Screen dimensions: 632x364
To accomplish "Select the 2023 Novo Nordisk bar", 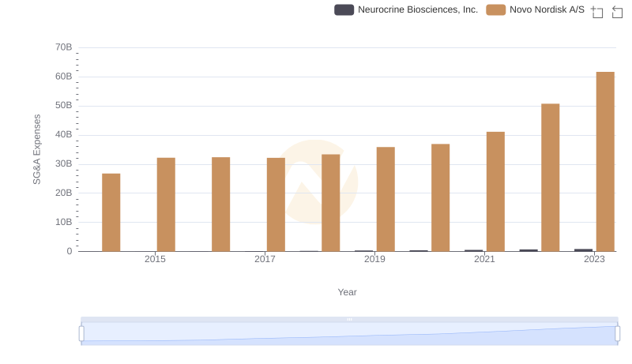I will click(x=605, y=161).
